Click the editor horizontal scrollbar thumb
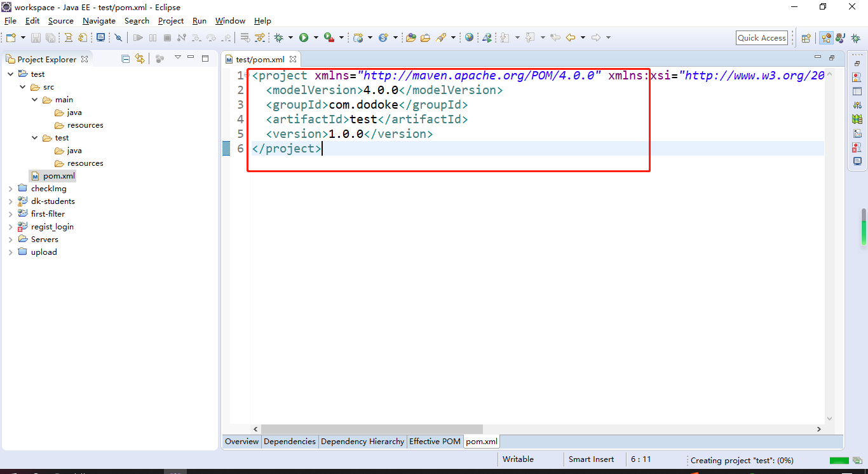This screenshot has height=474, width=868. (372, 430)
